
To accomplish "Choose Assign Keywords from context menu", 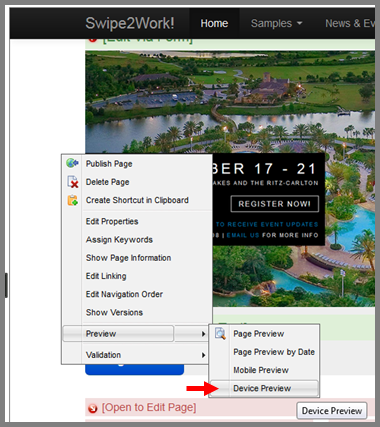I will (119, 240).
